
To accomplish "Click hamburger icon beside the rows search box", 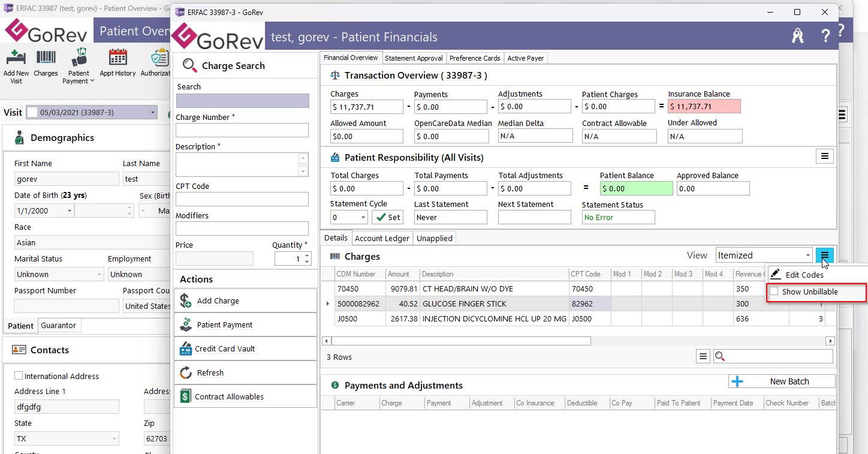I will click(x=703, y=356).
